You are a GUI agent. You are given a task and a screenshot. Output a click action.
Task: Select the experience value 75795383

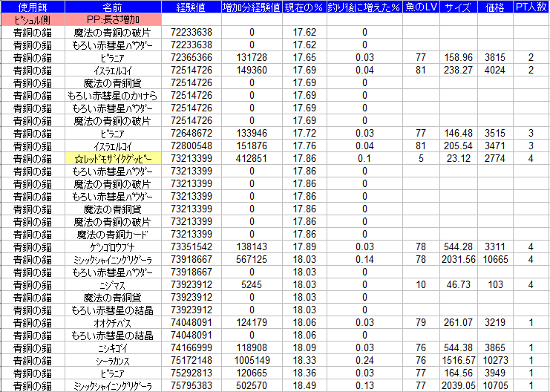coord(191,386)
